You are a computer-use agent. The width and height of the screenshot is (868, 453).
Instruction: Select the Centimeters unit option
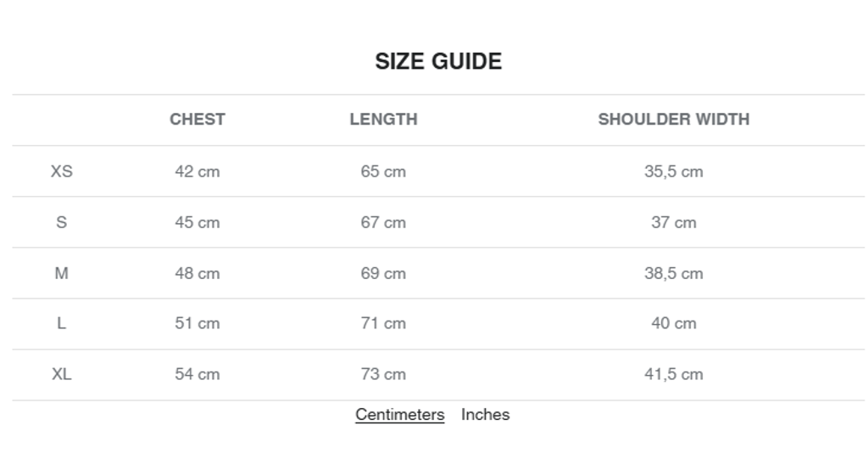pos(399,415)
